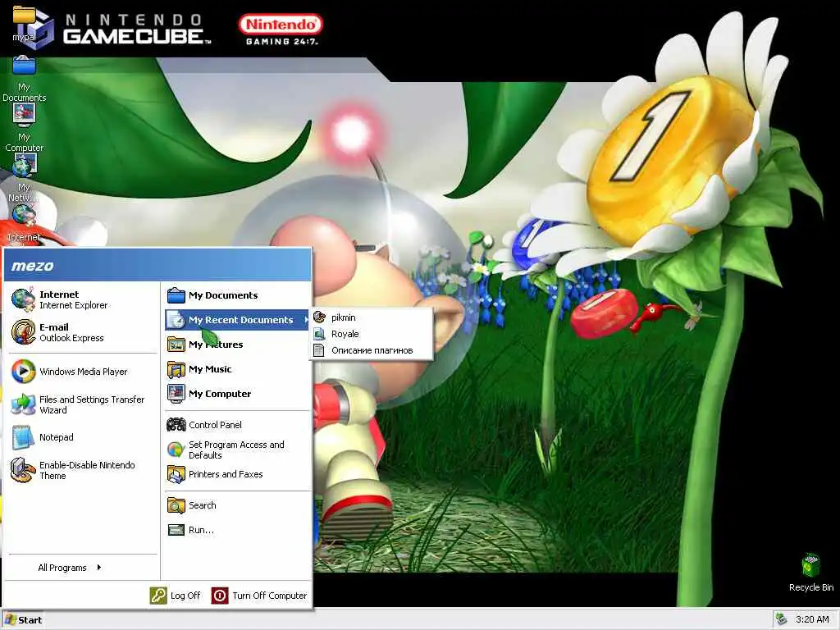The width and height of the screenshot is (840, 630).
Task: Open Royale recent document
Action: (x=372, y=334)
